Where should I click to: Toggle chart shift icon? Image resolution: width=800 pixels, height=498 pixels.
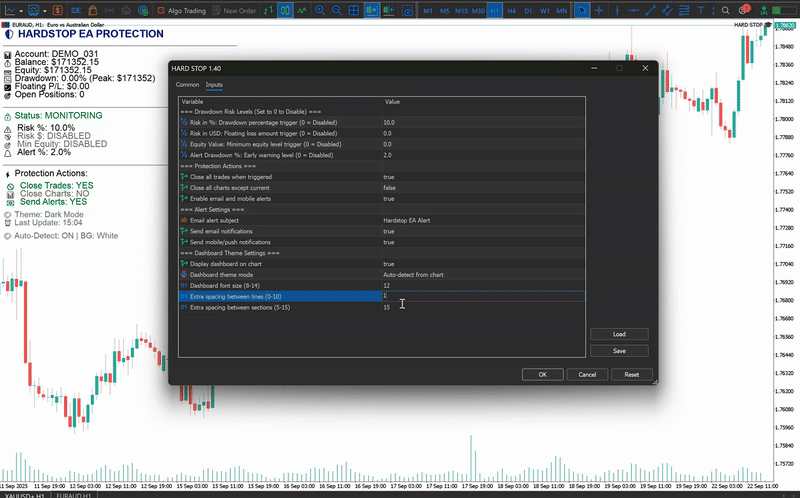tap(389, 10)
